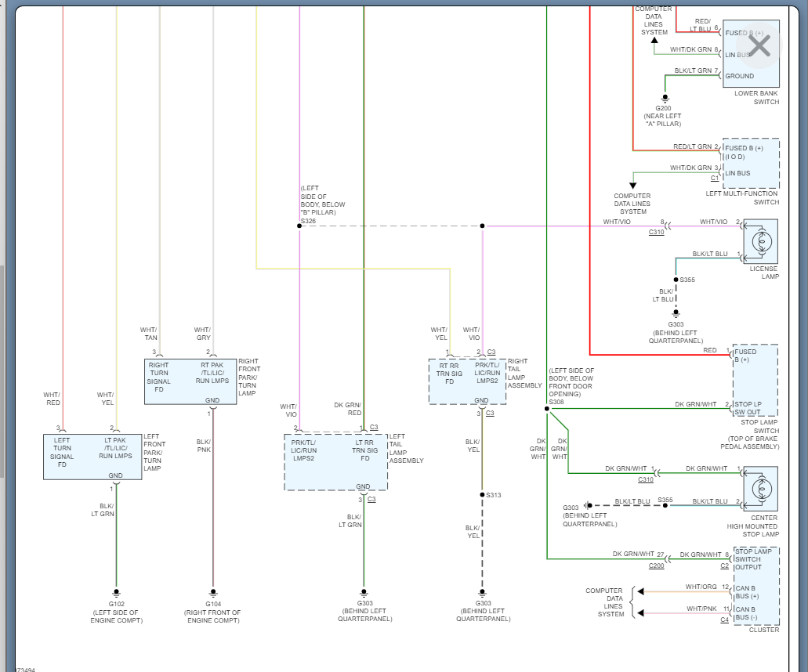808x672 pixels.
Task: Click the ground symbol above G104
Action: 213,593
